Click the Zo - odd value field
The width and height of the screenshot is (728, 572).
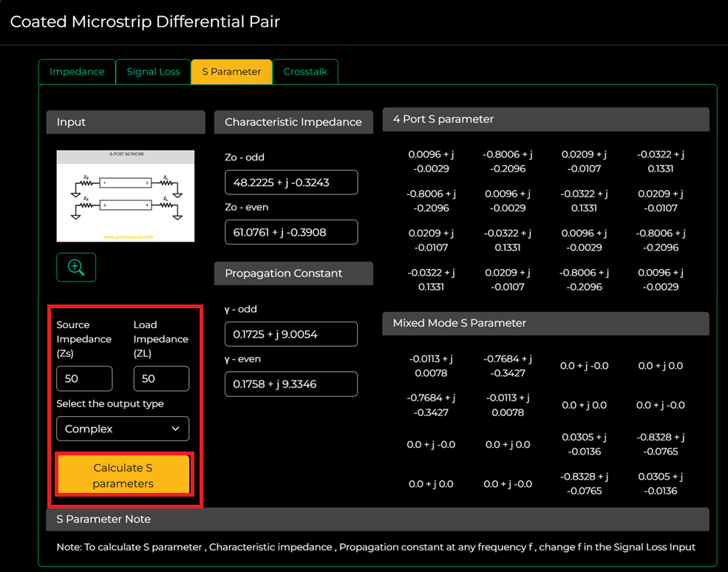[292, 183]
